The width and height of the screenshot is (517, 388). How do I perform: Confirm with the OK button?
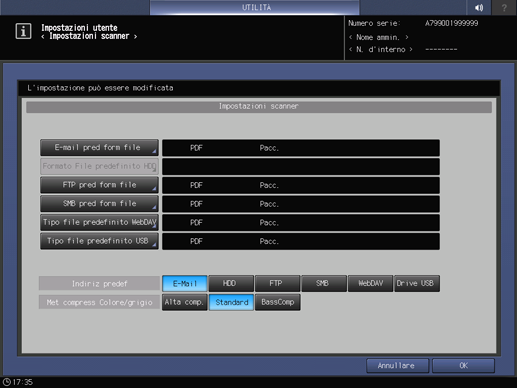point(463,366)
